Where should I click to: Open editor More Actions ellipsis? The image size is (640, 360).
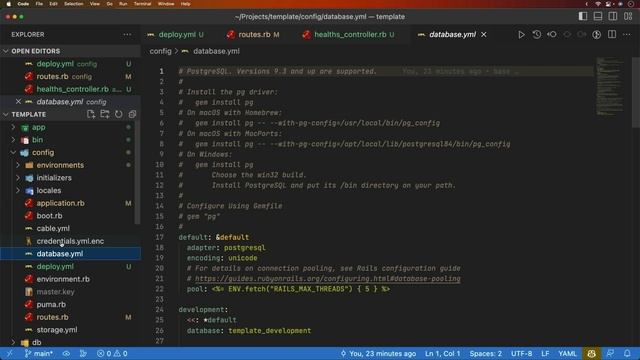(627, 35)
